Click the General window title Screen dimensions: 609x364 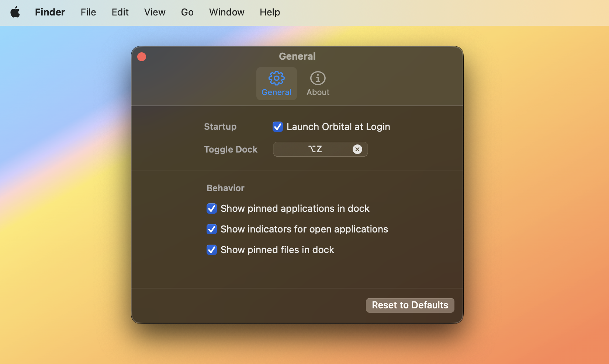click(297, 56)
